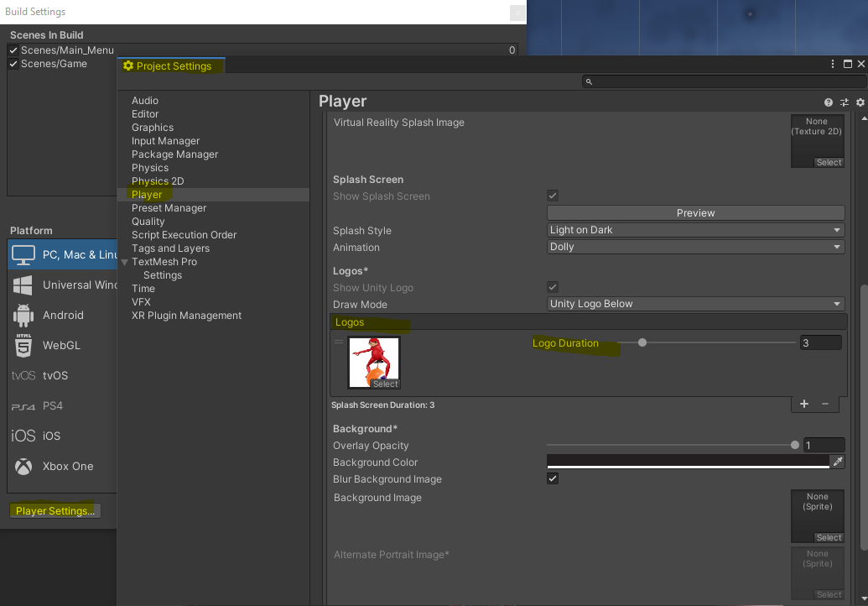Screen dimensions: 868x606
Task: Click the Logo Duration value field
Action: (821, 343)
